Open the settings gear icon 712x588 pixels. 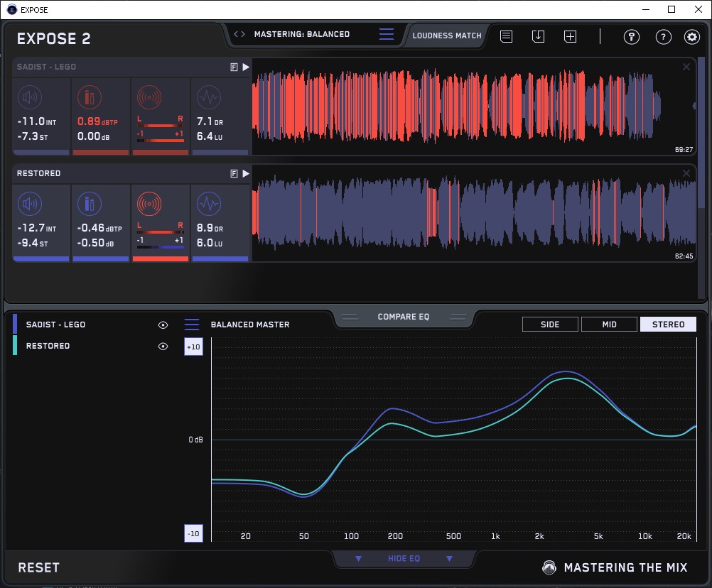(691, 36)
